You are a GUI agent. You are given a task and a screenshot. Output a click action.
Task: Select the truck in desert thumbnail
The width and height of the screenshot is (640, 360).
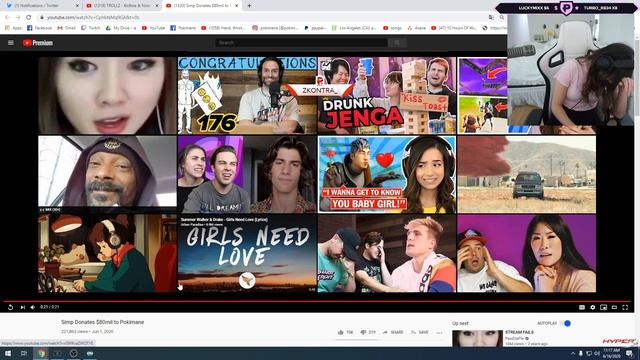[x=527, y=174]
